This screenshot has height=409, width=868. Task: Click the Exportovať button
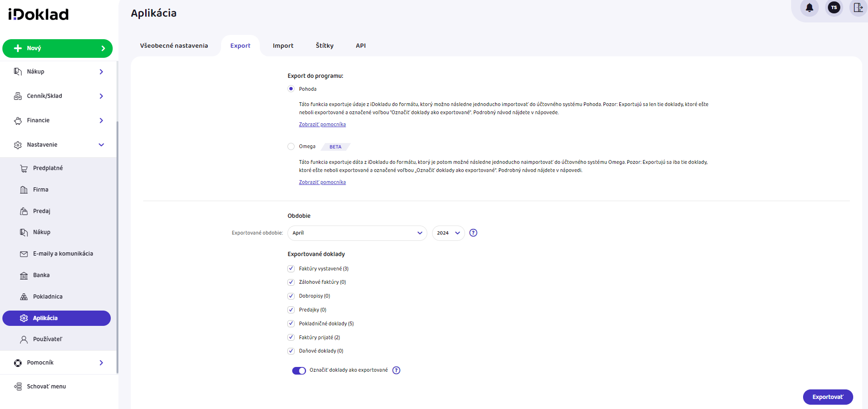coord(827,397)
